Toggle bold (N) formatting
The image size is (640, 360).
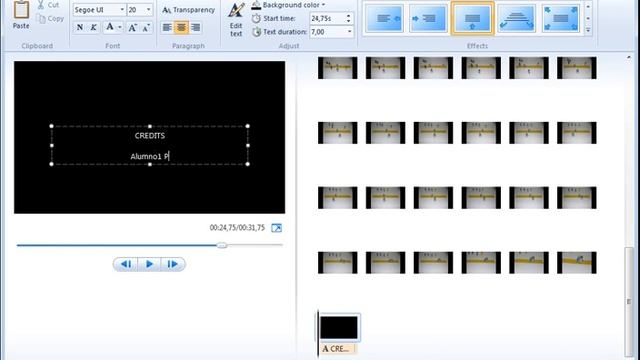tap(80, 27)
